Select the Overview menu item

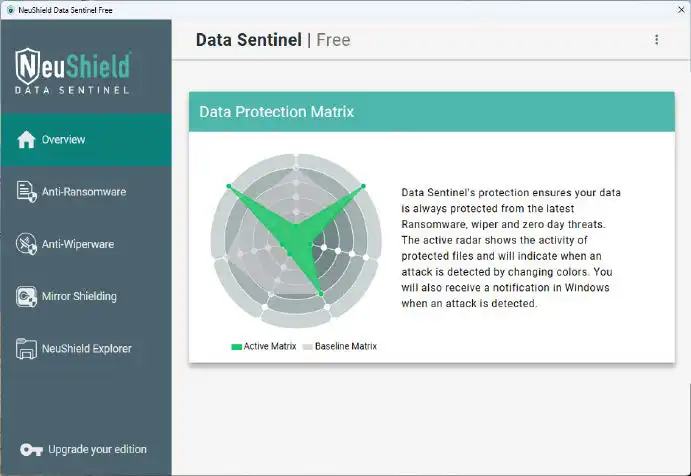(x=86, y=140)
